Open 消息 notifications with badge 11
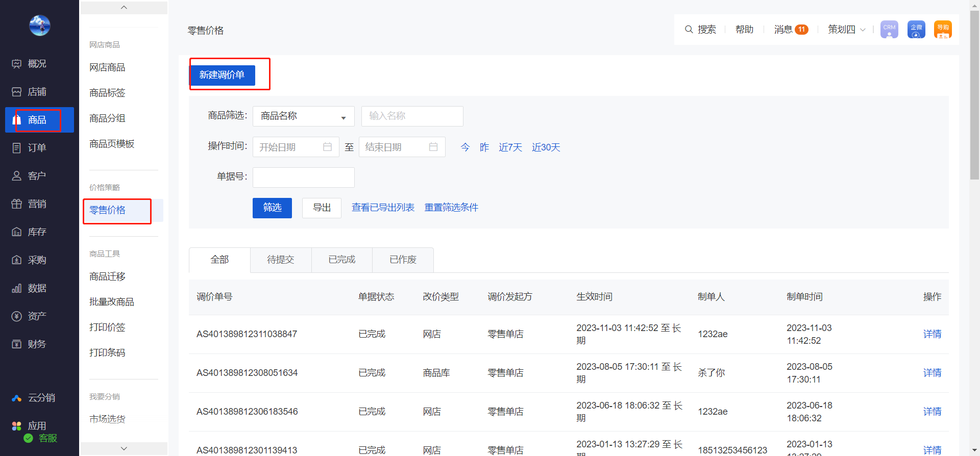Image resolution: width=980 pixels, height=456 pixels. (791, 30)
